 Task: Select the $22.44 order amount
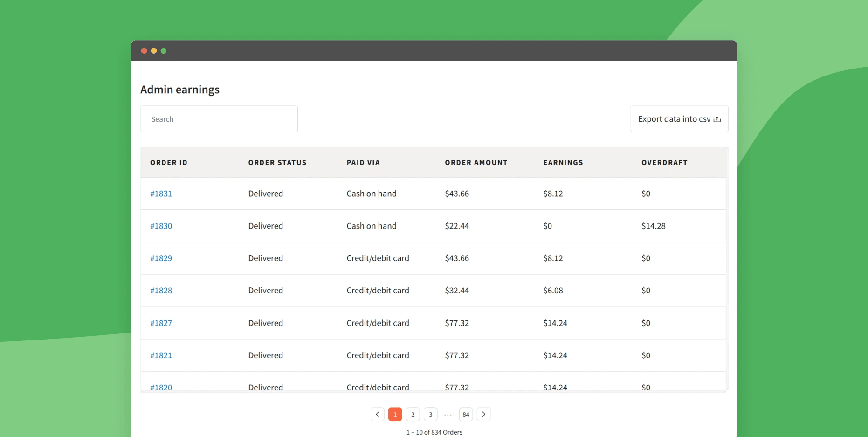point(457,226)
